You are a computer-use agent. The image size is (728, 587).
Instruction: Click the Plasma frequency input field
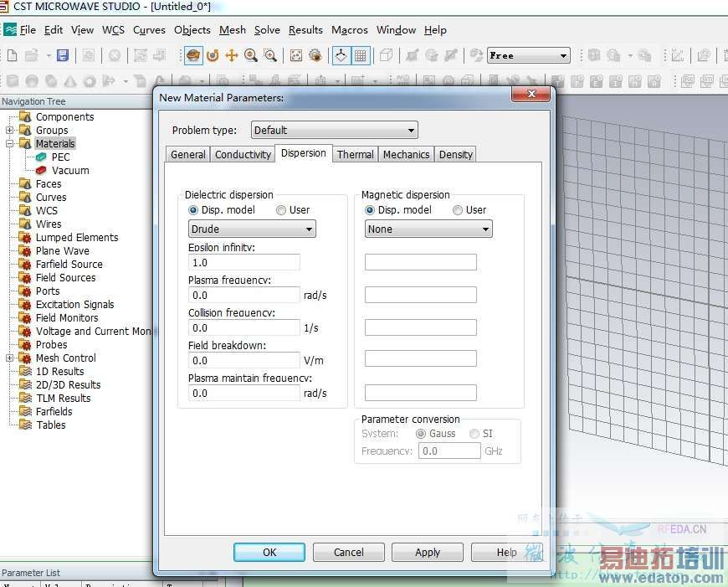coord(244,296)
